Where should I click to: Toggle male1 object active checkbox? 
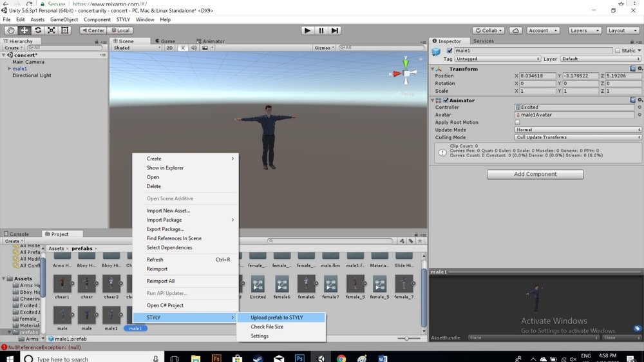pyautogui.click(x=450, y=50)
